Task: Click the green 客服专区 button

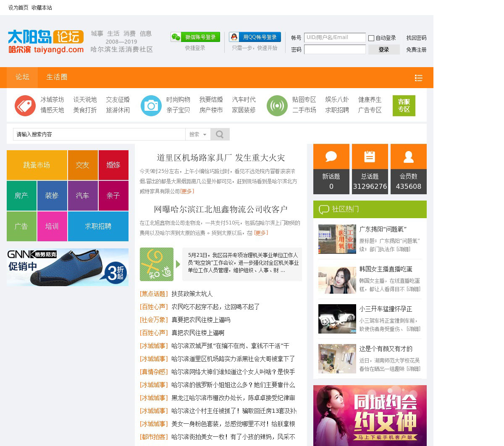Action: click(404, 105)
